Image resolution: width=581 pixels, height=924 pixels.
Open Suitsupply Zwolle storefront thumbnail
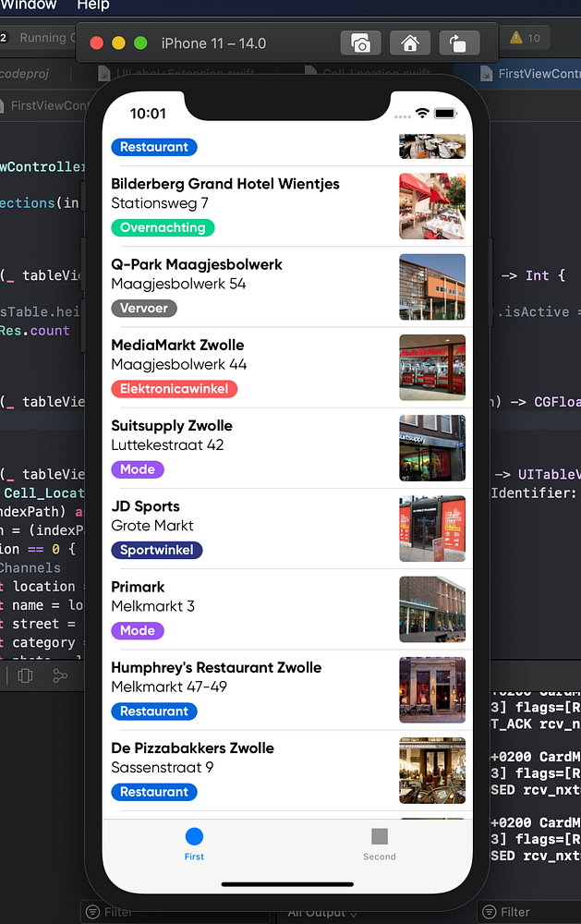point(432,448)
